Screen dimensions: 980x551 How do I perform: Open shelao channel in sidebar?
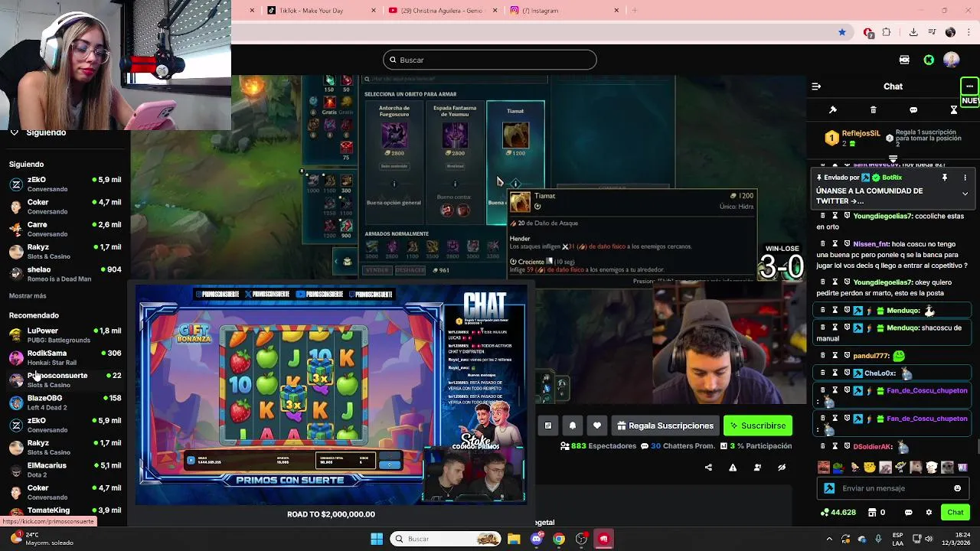pyautogui.click(x=65, y=274)
